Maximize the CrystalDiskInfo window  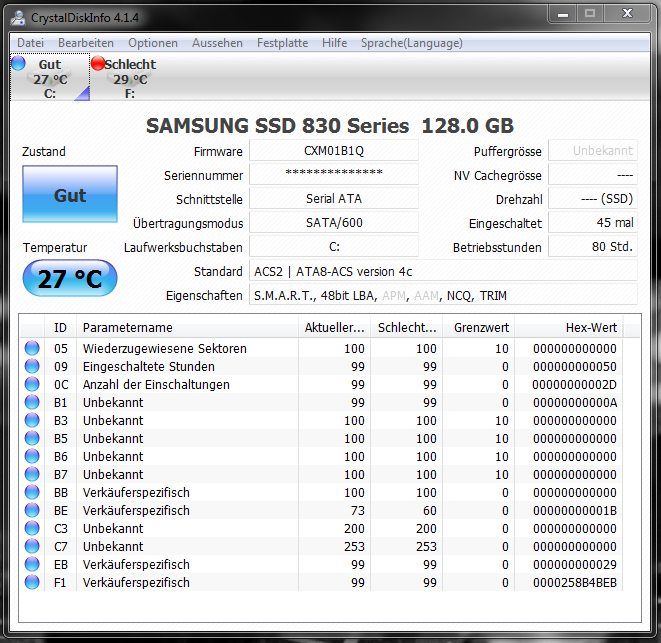pos(590,14)
